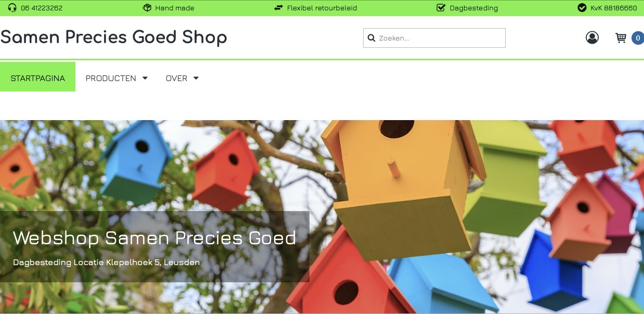Click the retourbeleid arrows icon
This screenshot has height=314, width=644.
point(279,8)
